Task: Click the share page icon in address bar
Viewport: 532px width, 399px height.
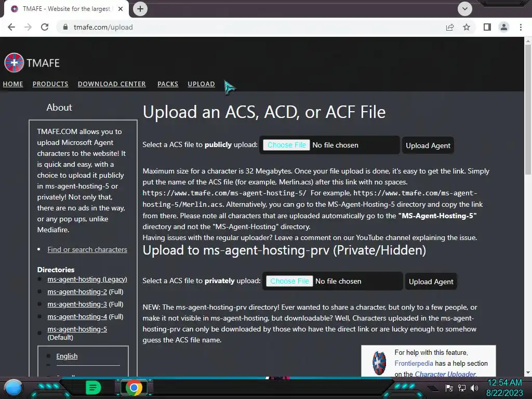Action: tap(450, 27)
